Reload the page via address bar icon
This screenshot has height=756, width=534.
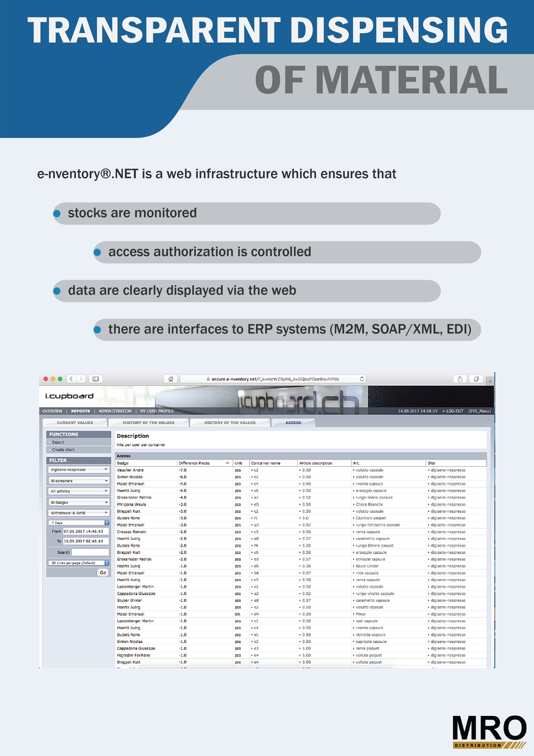click(362, 379)
